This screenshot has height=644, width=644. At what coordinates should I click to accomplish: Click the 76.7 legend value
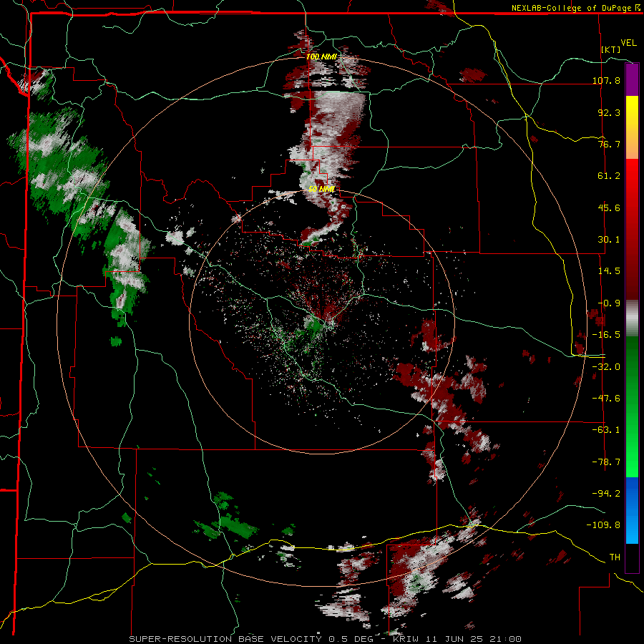tap(609, 144)
